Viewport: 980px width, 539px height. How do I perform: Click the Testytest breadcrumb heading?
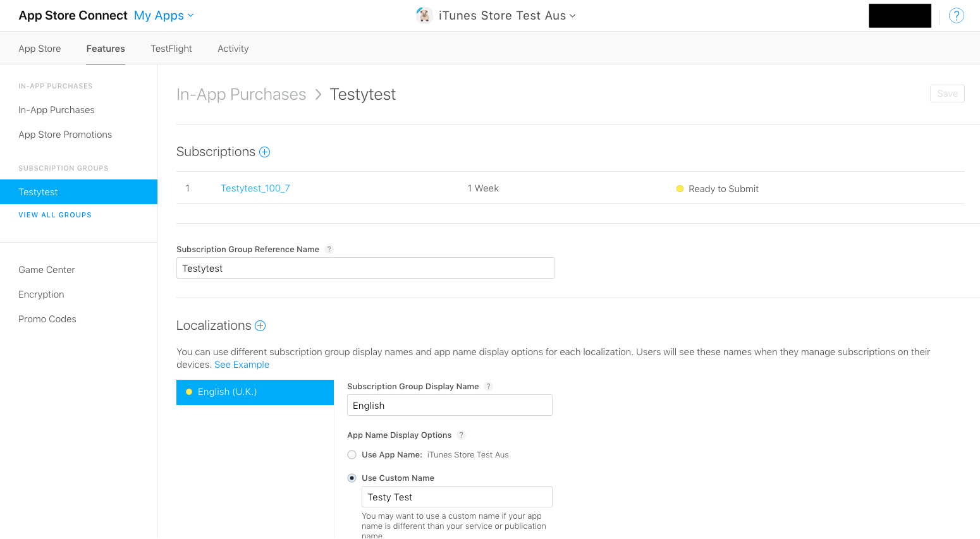click(363, 95)
